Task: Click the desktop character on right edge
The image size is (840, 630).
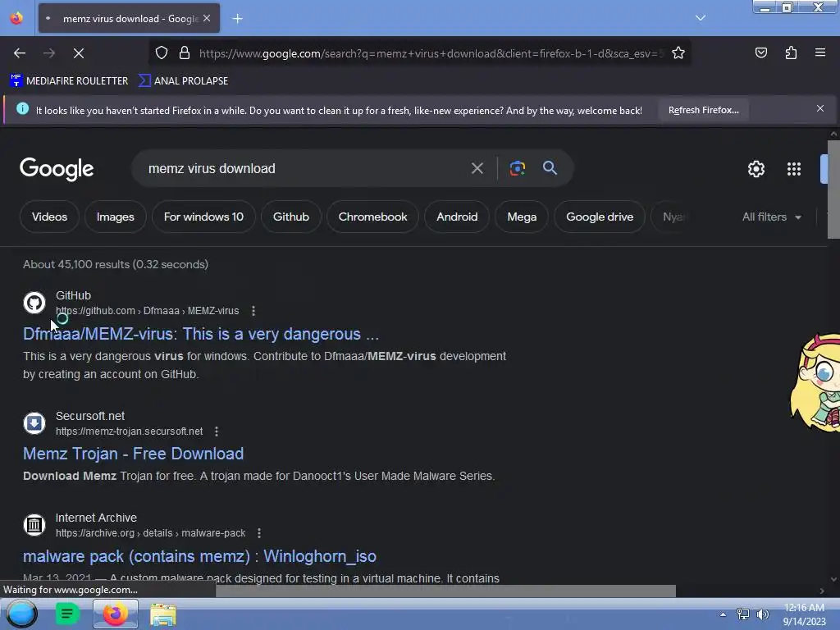Action: coord(815,382)
